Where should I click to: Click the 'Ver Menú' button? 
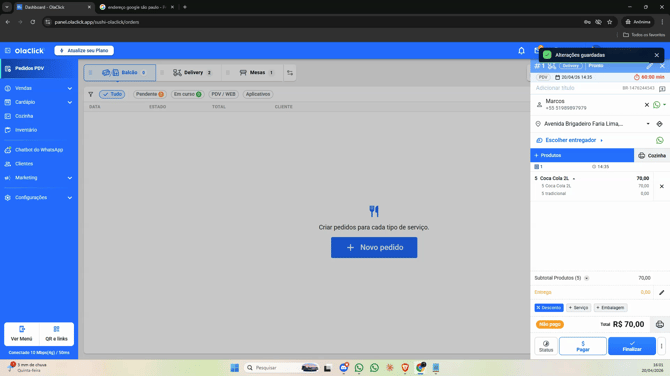tap(22, 334)
